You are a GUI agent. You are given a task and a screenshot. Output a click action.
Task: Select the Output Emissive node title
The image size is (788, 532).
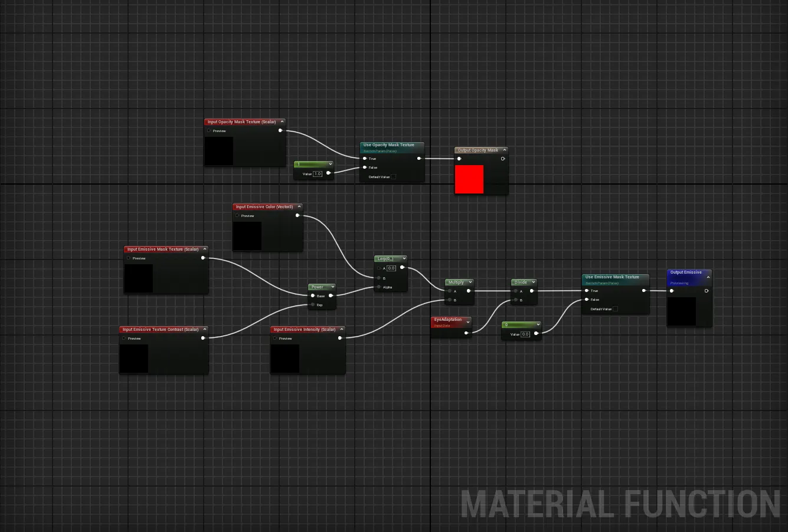[x=686, y=272]
